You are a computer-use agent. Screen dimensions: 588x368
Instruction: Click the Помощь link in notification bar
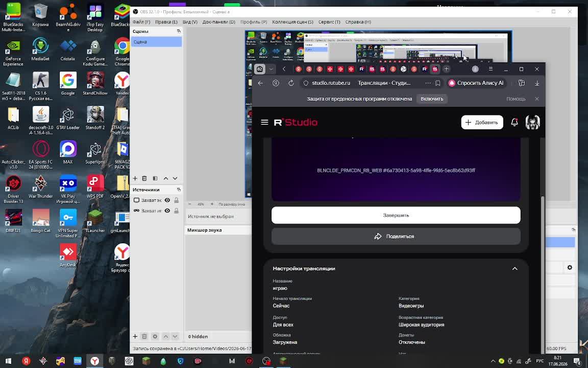(x=516, y=99)
